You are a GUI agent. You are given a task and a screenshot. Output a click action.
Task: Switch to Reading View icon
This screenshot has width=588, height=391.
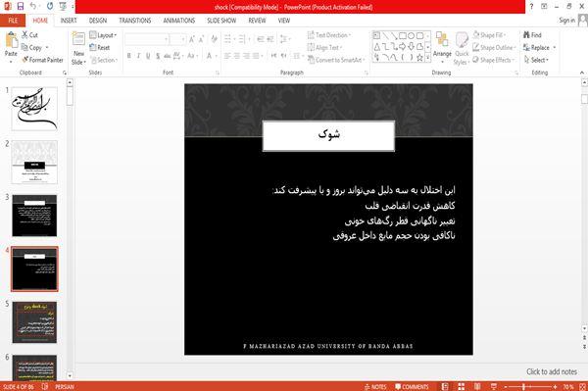477,386
